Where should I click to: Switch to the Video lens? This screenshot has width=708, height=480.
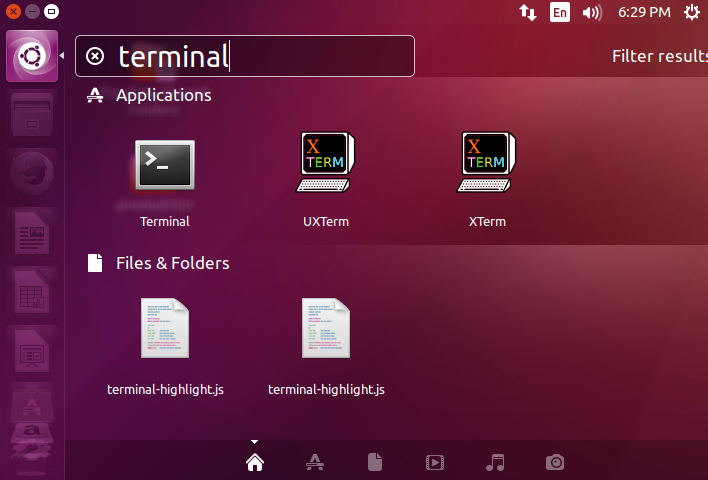[x=435, y=462]
